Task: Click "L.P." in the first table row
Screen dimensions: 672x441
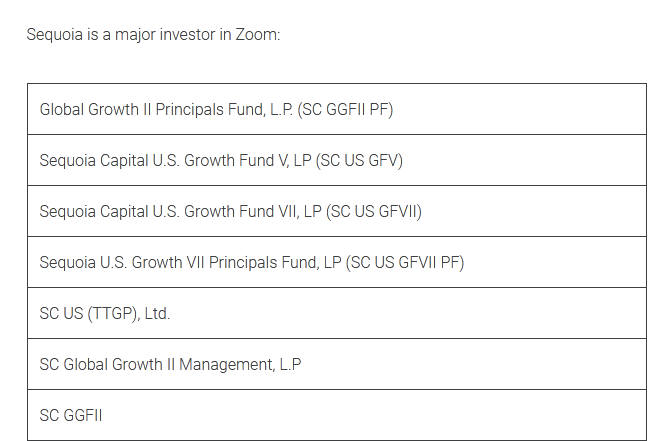Action: 282,110
